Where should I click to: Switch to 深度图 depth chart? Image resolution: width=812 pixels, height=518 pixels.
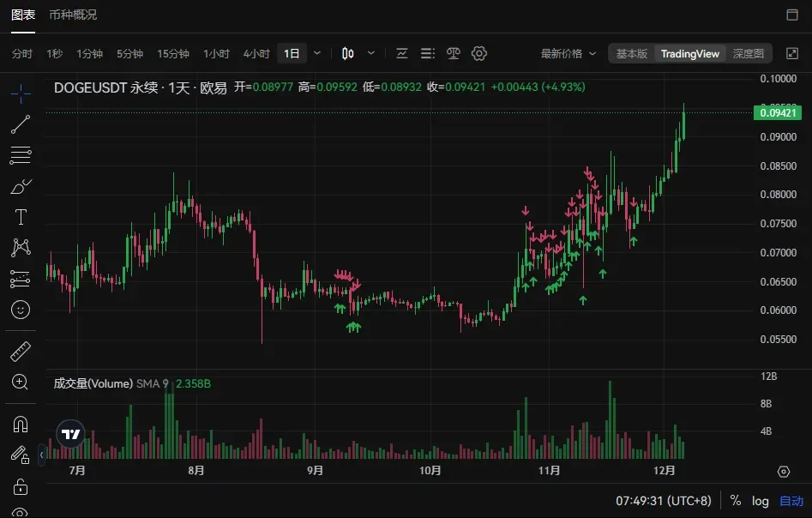pyautogui.click(x=749, y=53)
